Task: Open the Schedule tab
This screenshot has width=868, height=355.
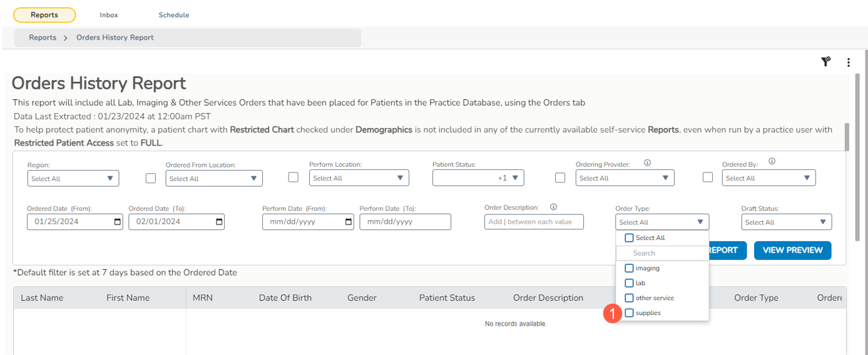Action: (x=173, y=15)
